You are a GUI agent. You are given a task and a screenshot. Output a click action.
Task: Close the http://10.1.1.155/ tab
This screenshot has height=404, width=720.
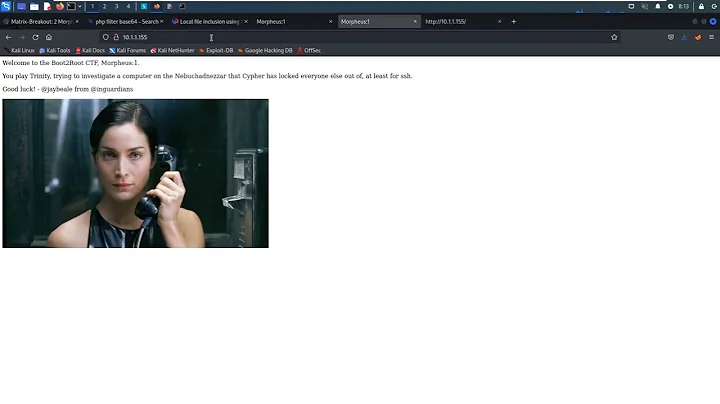tap(500, 22)
